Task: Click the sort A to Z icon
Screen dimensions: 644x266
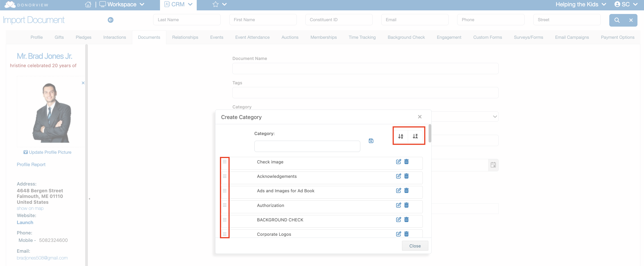Action: coord(400,136)
